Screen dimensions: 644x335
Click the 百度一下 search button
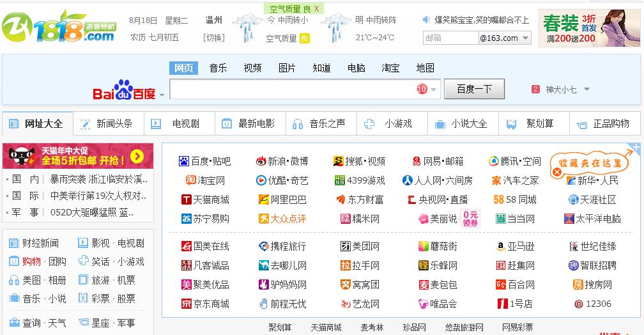pos(474,90)
